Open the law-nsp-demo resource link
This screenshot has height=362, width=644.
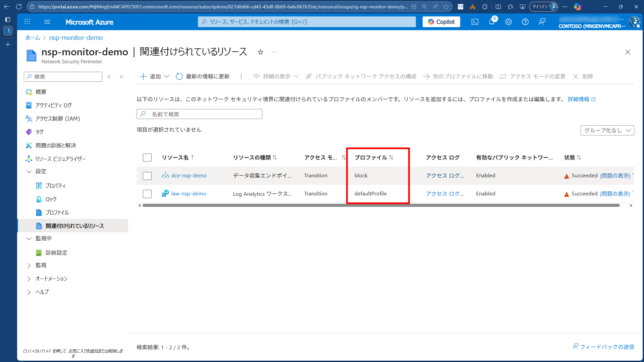point(189,194)
